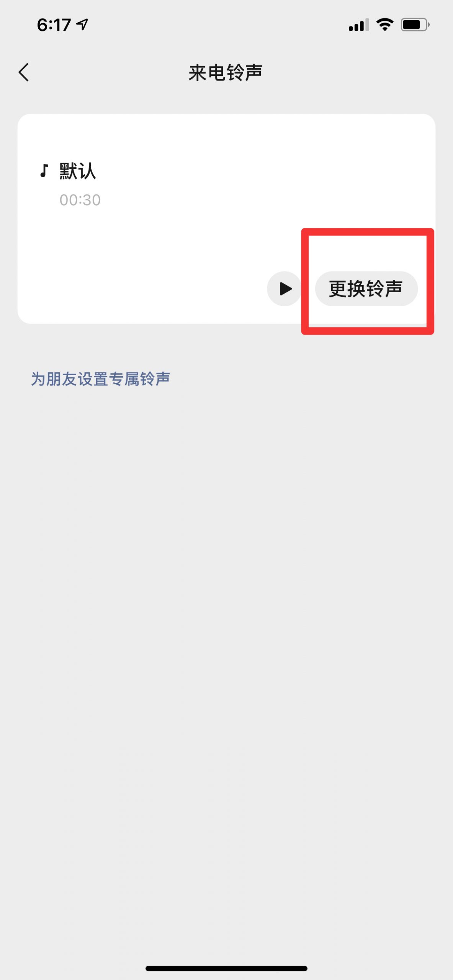This screenshot has height=980, width=453.
Task: Click the 铃声 characters in the title
Action: 244,72
